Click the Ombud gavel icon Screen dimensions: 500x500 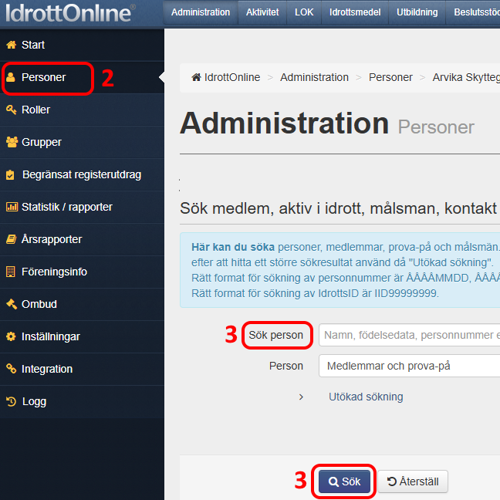11,304
